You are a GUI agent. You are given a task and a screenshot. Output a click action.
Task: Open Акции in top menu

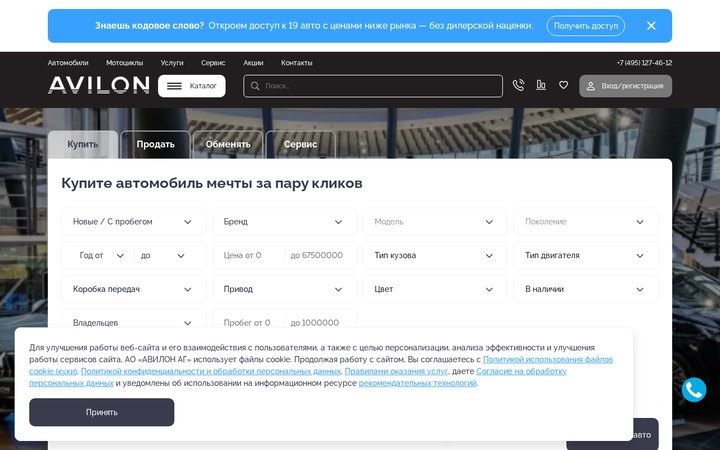click(253, 63)
